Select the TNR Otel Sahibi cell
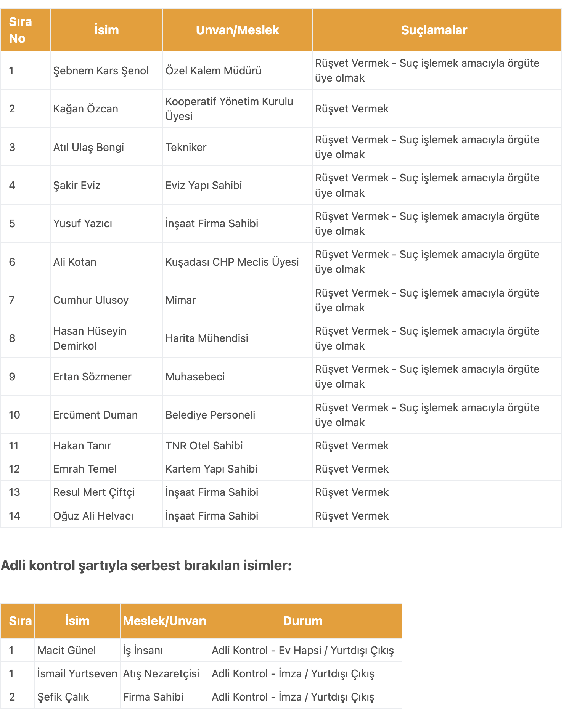 [237, 446]
